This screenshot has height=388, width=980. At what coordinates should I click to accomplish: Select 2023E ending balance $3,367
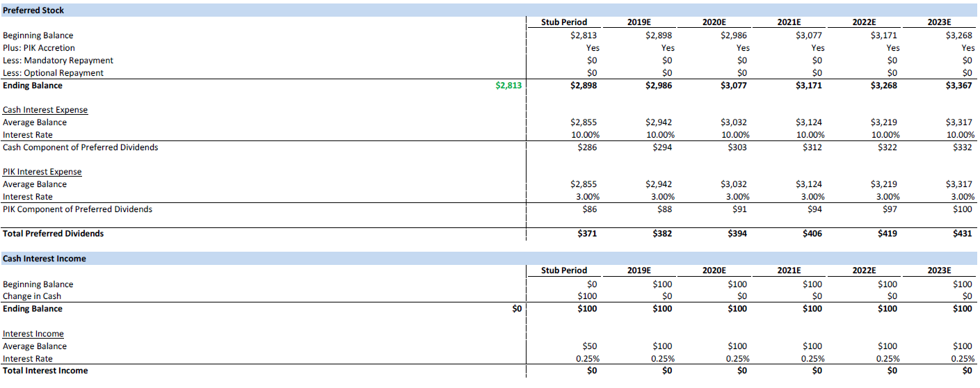point(959,86)
